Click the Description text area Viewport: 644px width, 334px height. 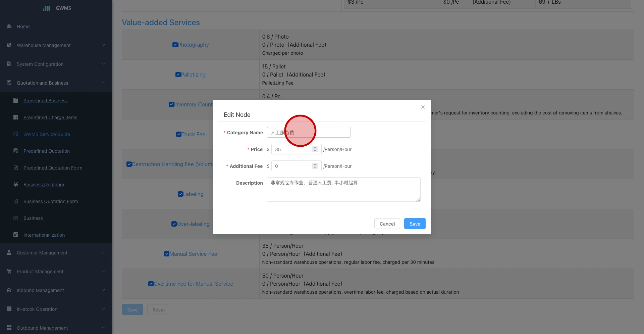(343, 189)
